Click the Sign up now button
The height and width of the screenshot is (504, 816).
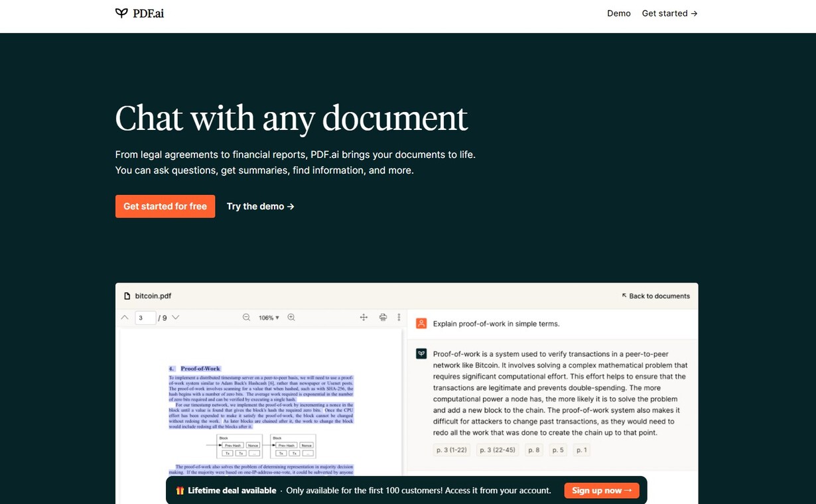(602, 491)
